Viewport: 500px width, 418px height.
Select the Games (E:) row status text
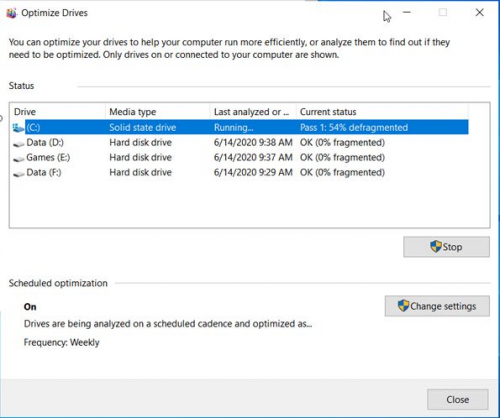(342, 157)
